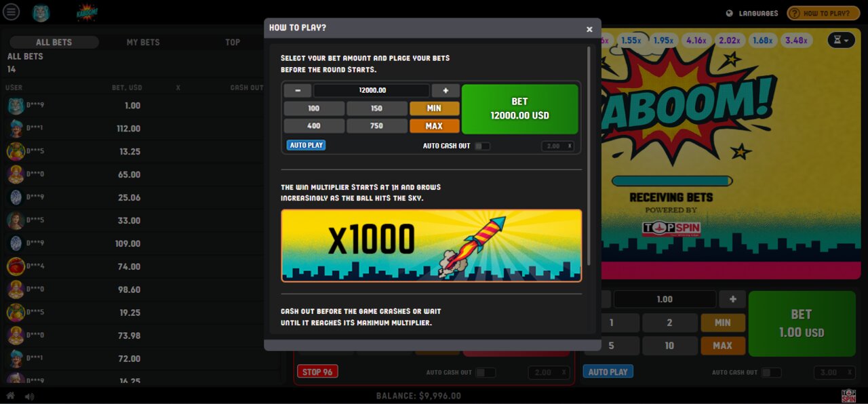Screen dimensions: 868x404
Task: Click avatar of user with 112.00 bet
Action: click(16, 129)
